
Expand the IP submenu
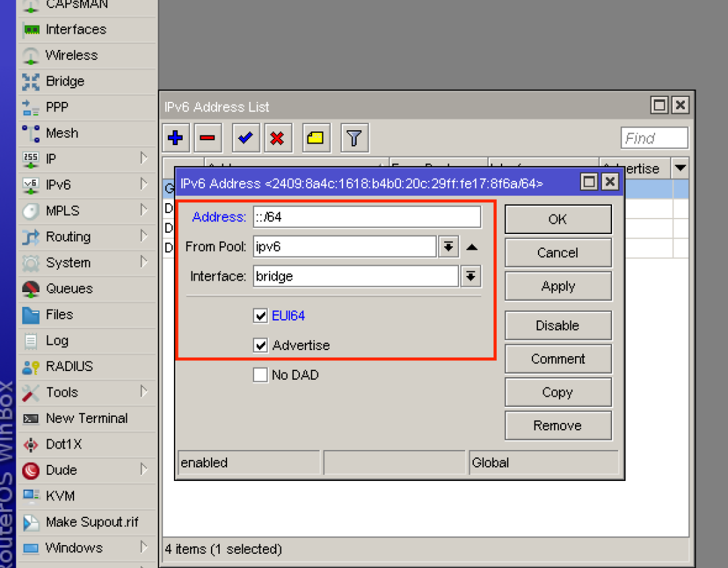[x=144, y=159]
